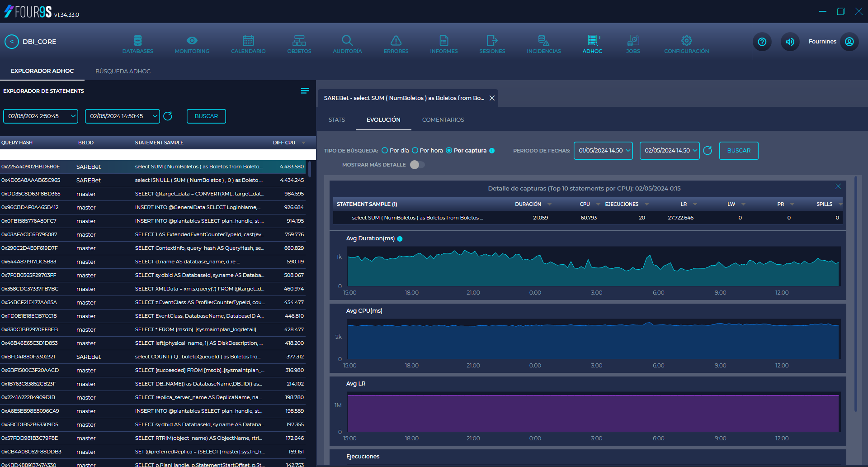This screenshot has width=868, height=467.
Task: Select the 'Por hora' search type
Action: point(415,150)
